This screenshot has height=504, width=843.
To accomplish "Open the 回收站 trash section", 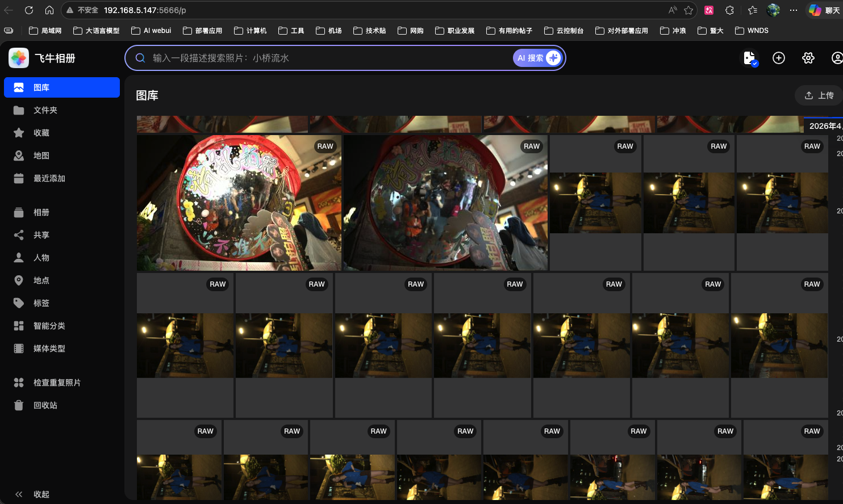I will pos(45,405).
